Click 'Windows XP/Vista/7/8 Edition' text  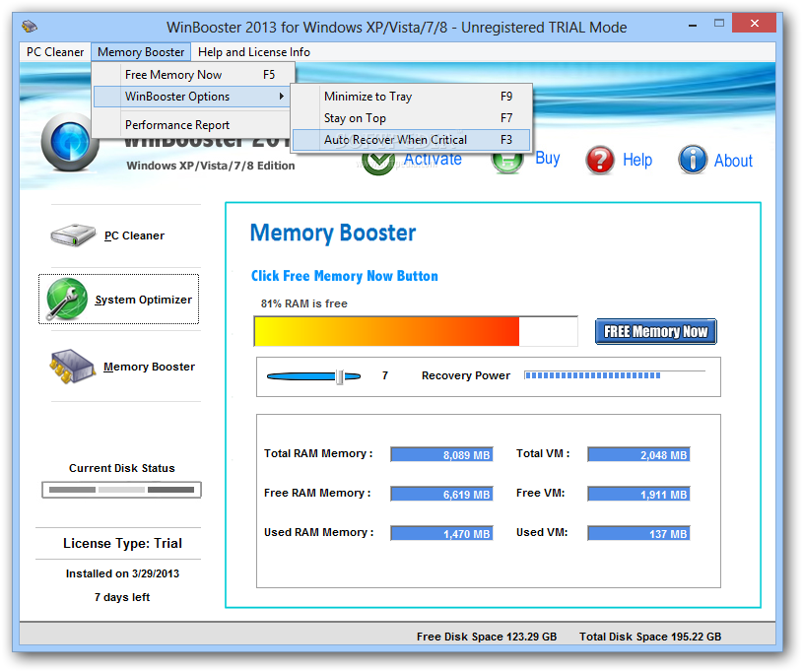tap(211, 166)
